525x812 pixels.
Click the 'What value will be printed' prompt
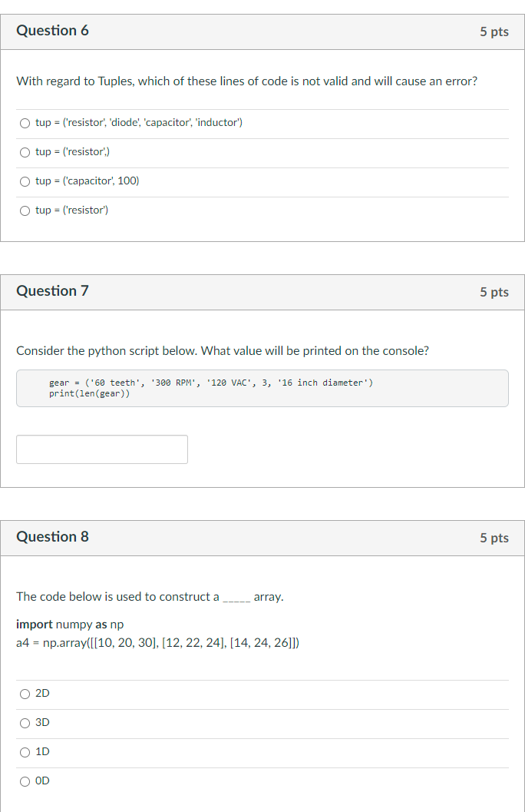[223, 351]
